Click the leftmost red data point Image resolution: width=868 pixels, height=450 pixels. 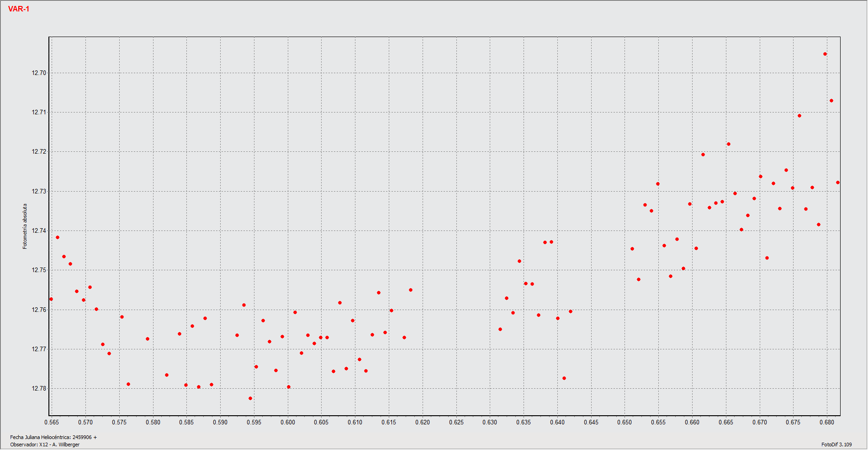51,299
